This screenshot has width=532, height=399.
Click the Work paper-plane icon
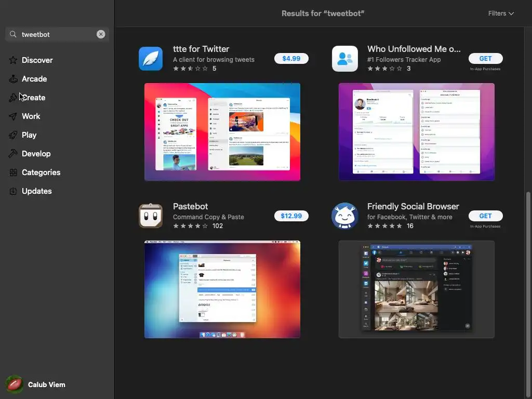coord(13,116)
